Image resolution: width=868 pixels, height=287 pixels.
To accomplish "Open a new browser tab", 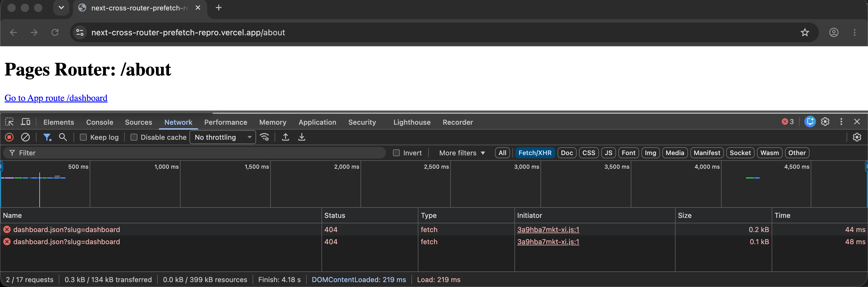I will pyautogui.click(x=219, y=8).
